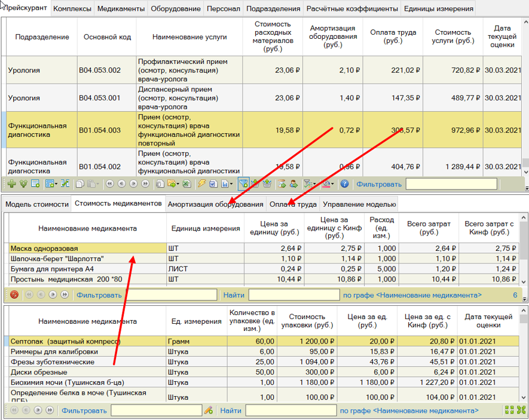
Task: Toggle the highlighted funnel filter button
Action: 243,183
